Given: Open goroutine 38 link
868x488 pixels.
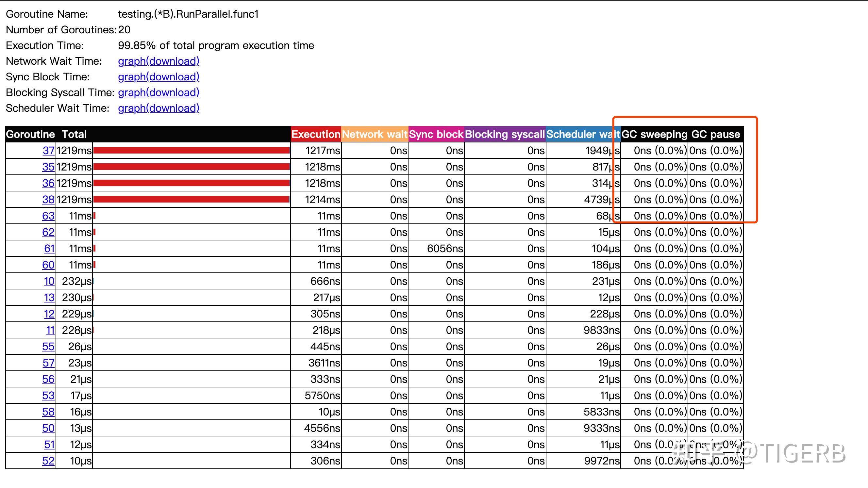Looking at the screenshot, I should (x=48, y=200).
